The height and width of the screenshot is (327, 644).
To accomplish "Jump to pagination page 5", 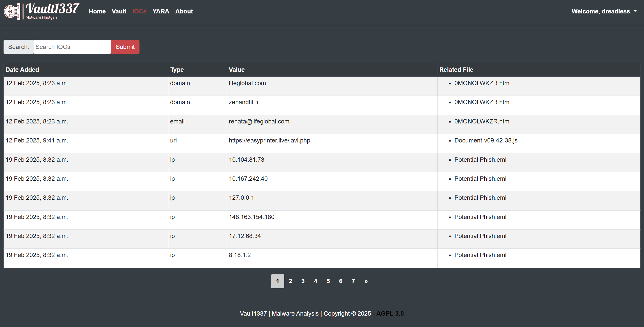I will tap(328, 281).
